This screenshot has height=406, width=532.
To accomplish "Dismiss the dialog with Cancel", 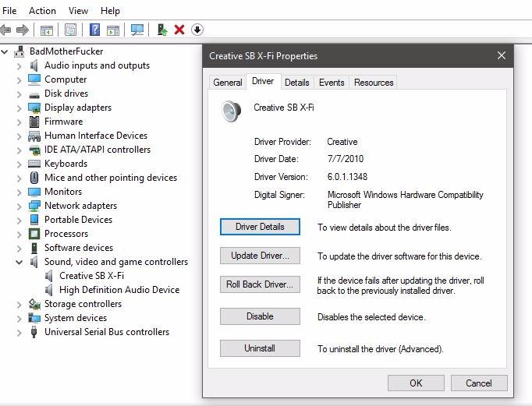I will click(479, 383).
